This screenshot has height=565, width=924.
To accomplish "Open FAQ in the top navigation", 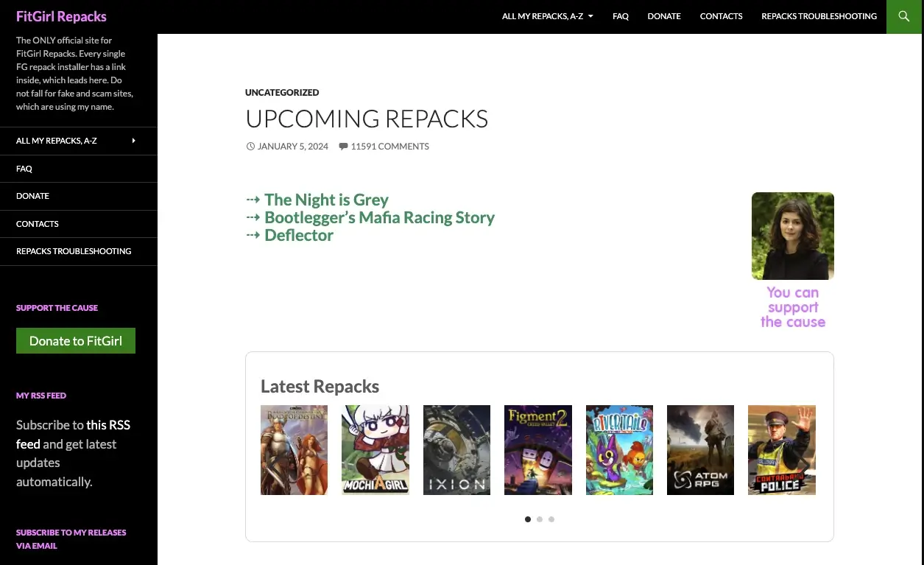I will tap(620, 16).
